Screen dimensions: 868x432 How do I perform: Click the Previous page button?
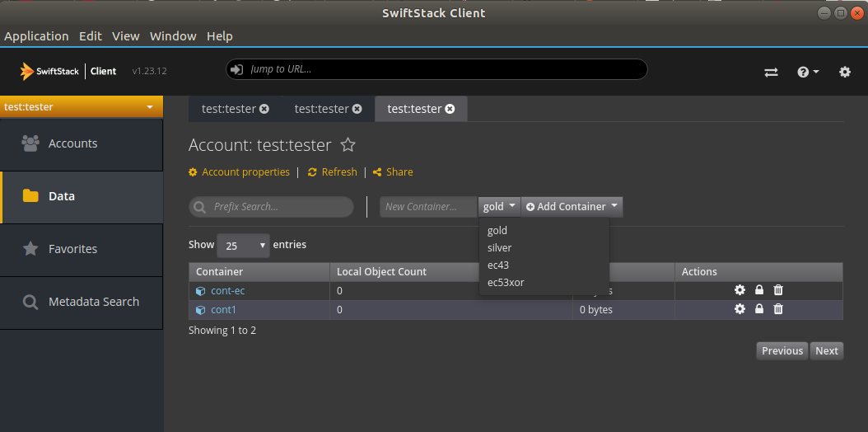point(782,350)
